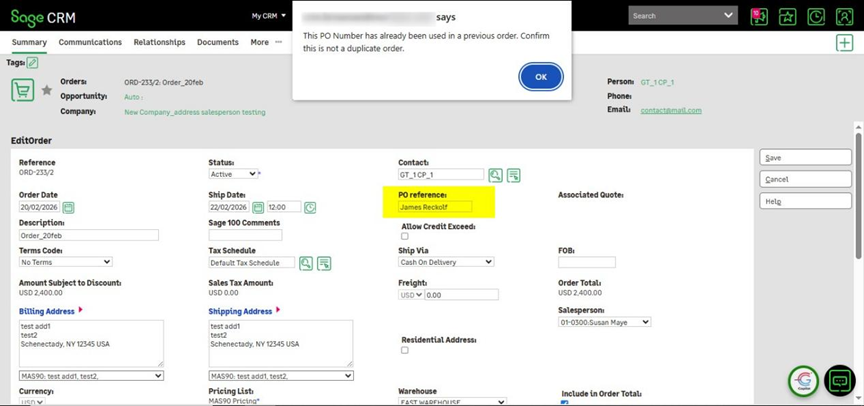Screen dimensions: 864x406
Task: Uncheck Include in Order Total checkbox
Action: tap(564, 403)
